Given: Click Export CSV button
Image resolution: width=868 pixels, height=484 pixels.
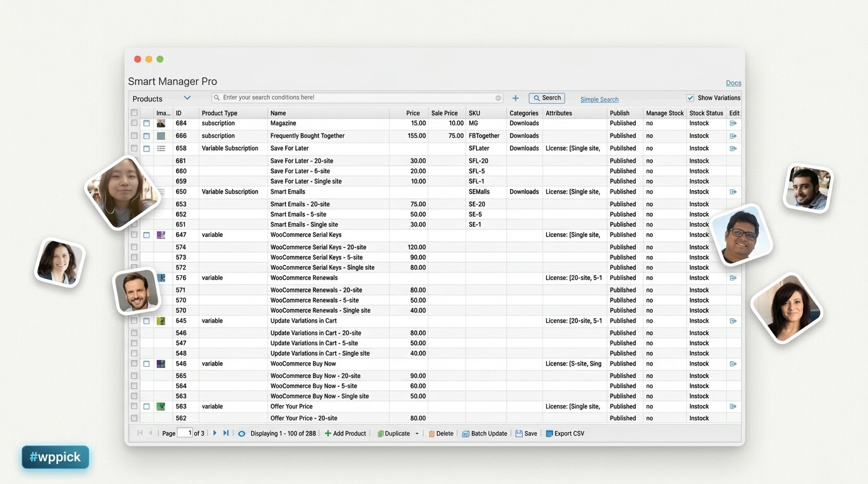Looking at the screenshot, I should 565,434.
